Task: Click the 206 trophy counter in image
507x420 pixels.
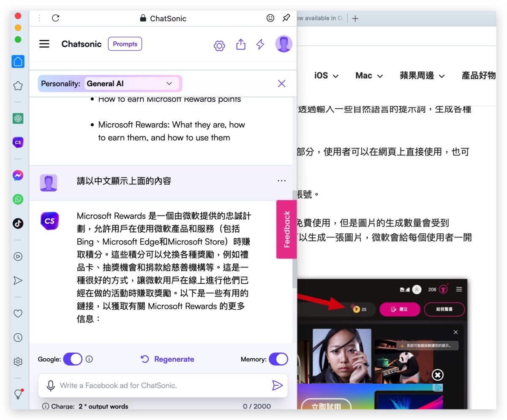Action: point(438,289)
